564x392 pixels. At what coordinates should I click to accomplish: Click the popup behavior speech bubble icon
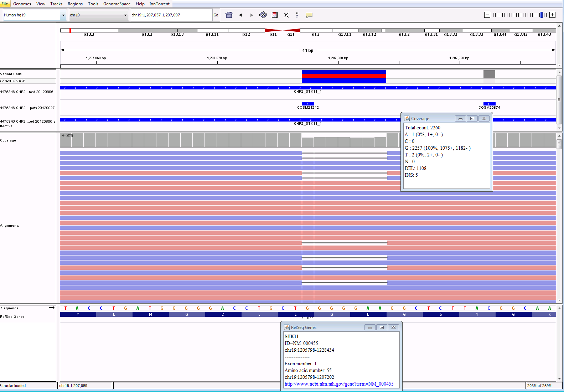[x=309, y=15]
